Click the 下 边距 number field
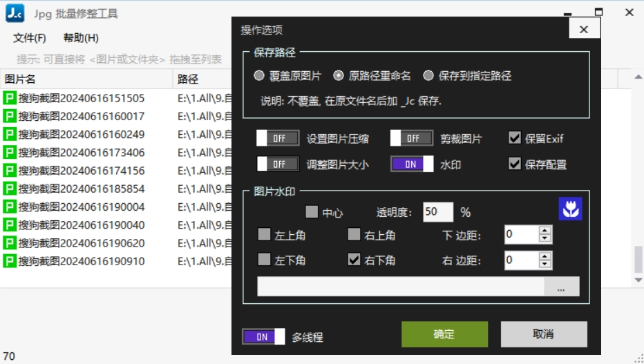This screenshot has height=364, width=644. point(522,234)
